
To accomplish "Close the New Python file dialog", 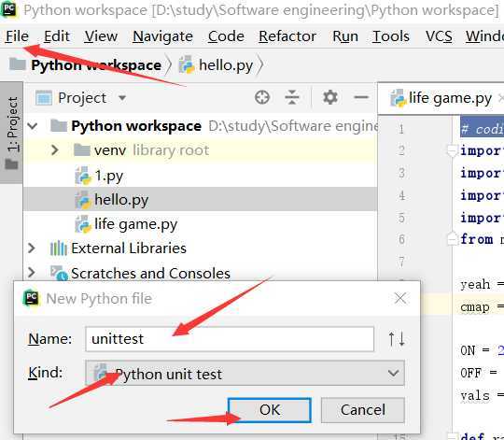I will (399, 299).
